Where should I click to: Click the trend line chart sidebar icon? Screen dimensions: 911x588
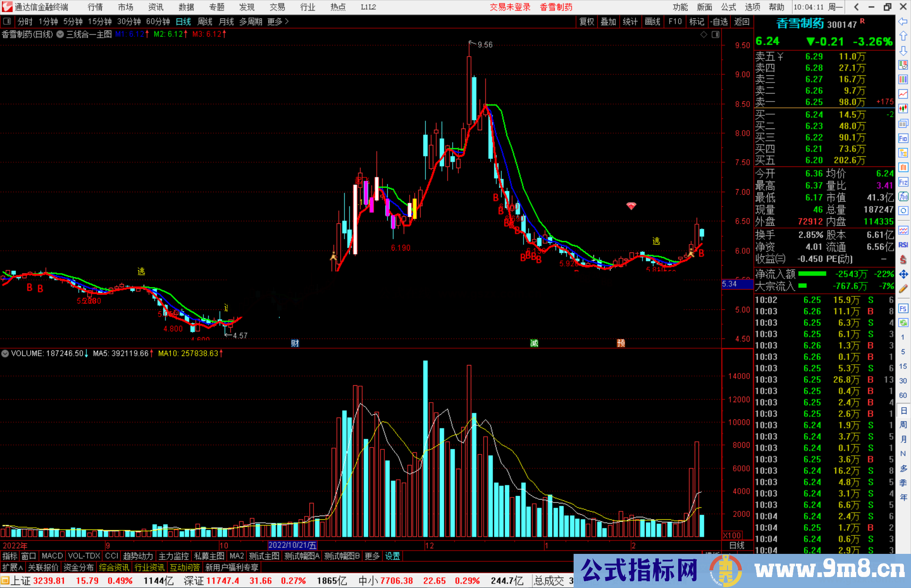point(903,94)
